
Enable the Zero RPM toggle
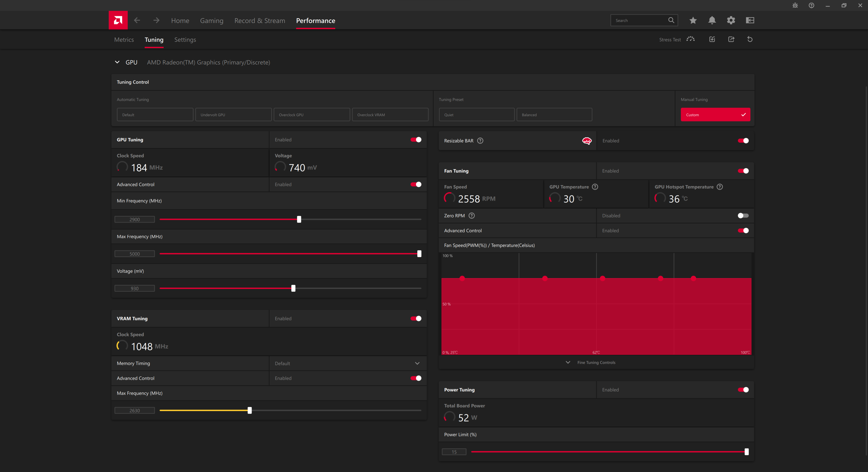[743, 216]
